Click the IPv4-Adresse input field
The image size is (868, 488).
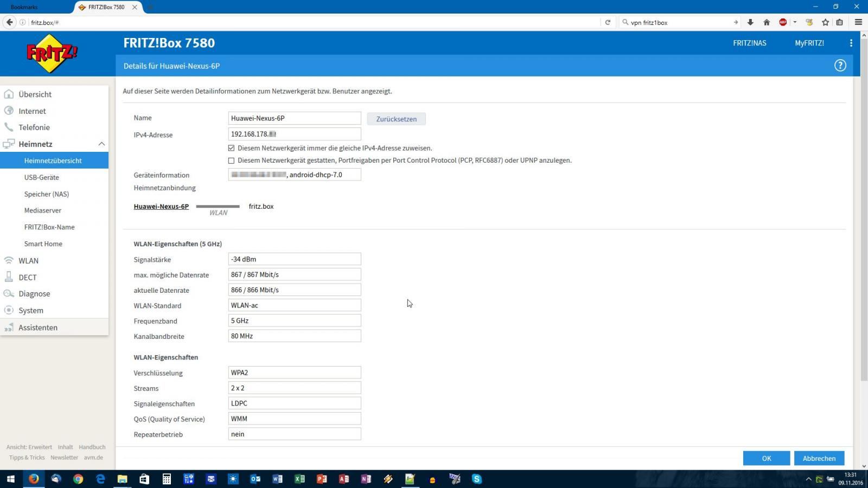point(295,134)
